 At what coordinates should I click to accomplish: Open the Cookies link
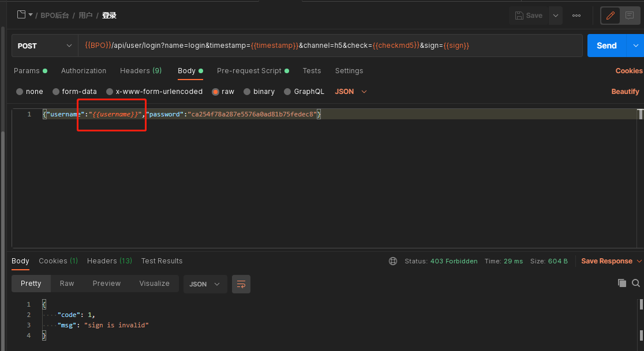[629, 70]
